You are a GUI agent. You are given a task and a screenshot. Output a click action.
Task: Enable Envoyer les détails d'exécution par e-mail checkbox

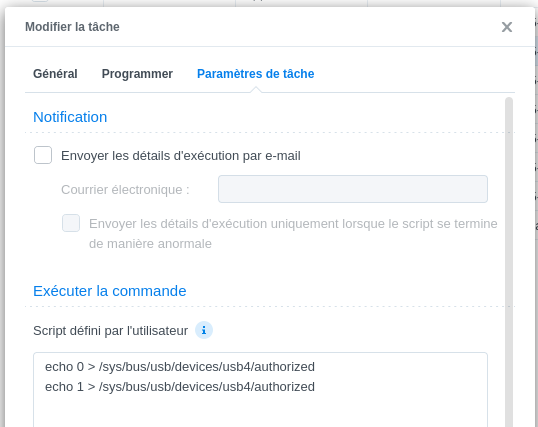click(43, 155)
